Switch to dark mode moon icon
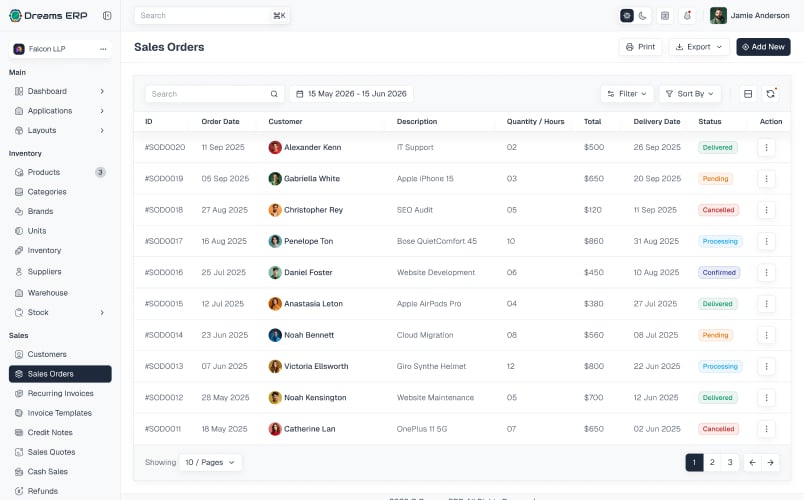This screenshot has width=804, height=500. tap(642, 16)
